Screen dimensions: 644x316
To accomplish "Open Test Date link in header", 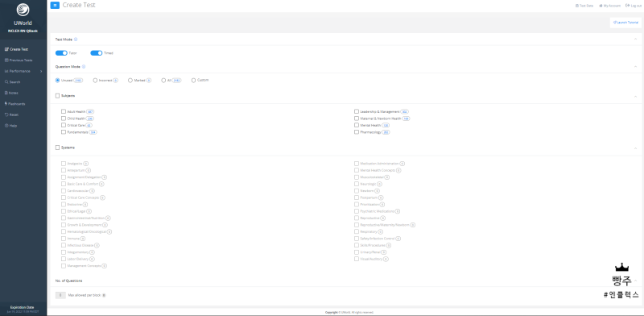I will pyautogui.click(x=584, y=6).
